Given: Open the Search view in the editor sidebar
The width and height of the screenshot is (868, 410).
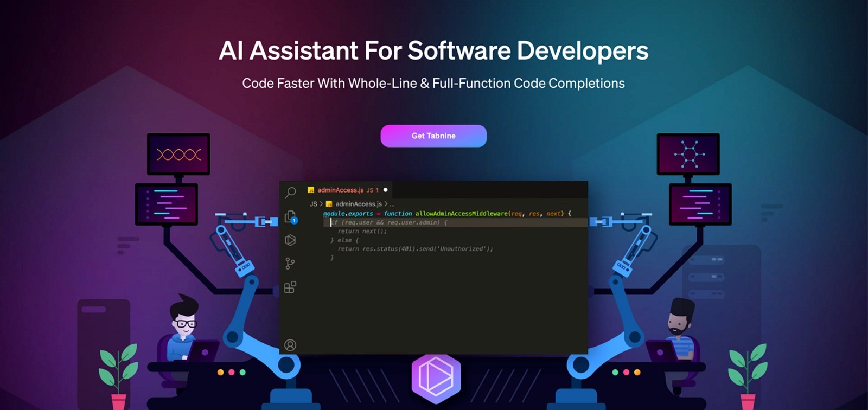Looking at the screenshot, I should (x=290, y=192).
